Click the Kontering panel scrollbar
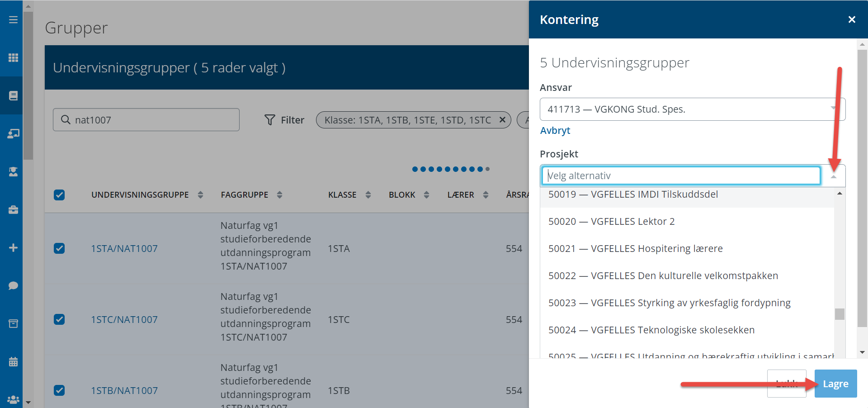This screenshot has height=408, width=868. click(862, 188)
